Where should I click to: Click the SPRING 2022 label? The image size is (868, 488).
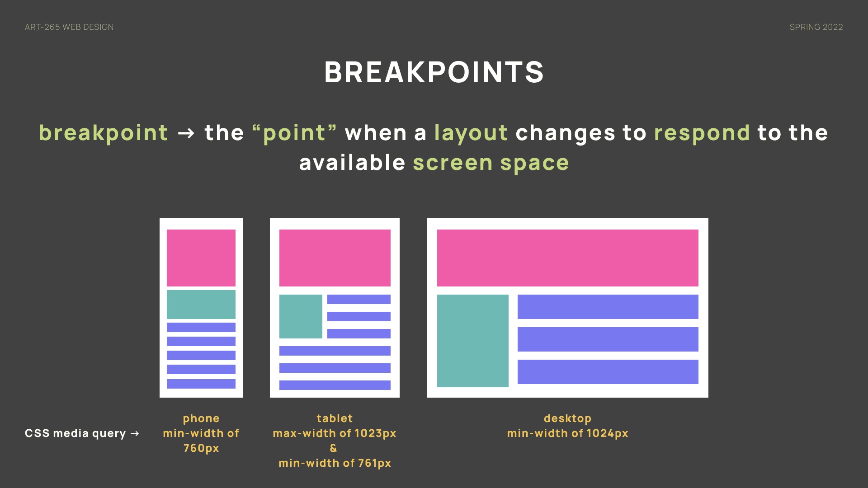816,27
